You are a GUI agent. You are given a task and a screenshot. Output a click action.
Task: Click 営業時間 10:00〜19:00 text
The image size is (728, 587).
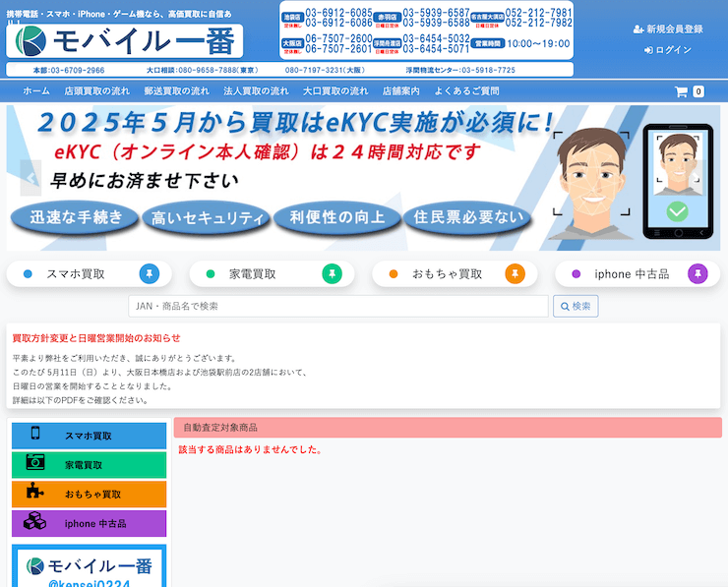(538, 43)
